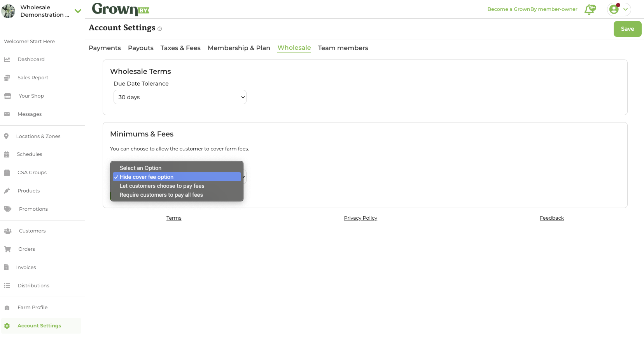The height and width of the screenshot is (348, 644).
Task: Go to Products page
Action: pyautogui.click(x=29, y=191)
